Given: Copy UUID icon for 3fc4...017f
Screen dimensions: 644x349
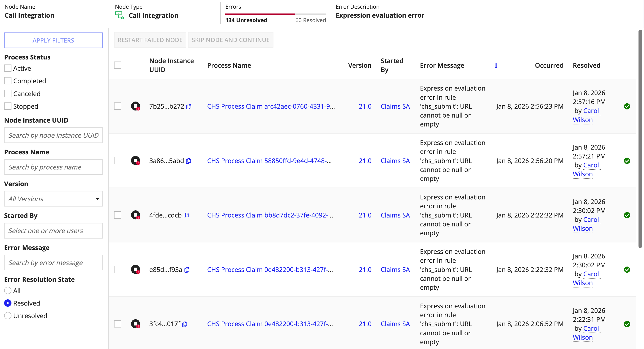Looking at the screenshot, I should point(185,324).
